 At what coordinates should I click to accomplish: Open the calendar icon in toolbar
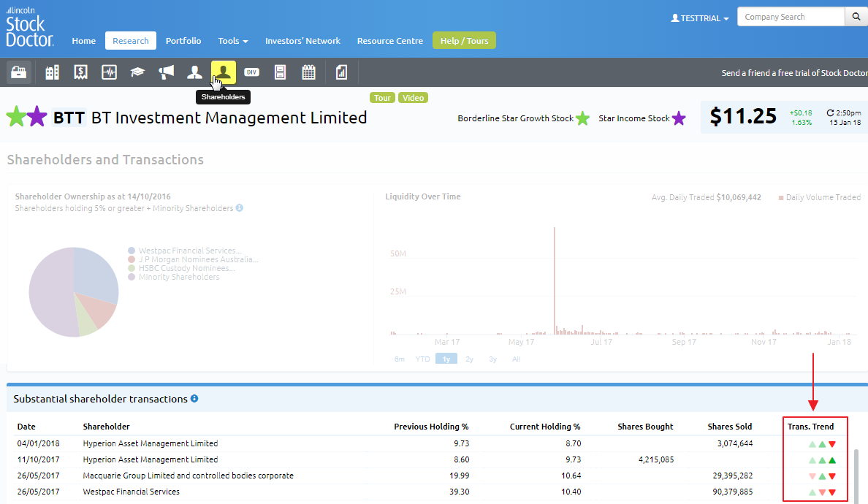309,72
